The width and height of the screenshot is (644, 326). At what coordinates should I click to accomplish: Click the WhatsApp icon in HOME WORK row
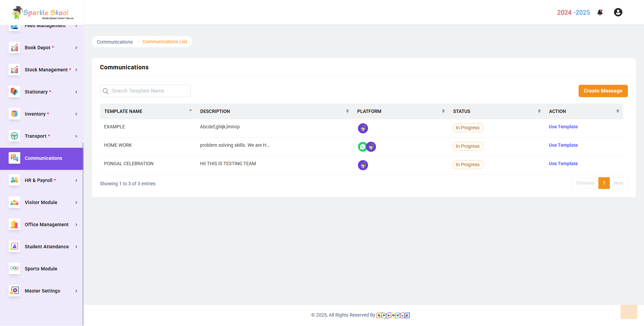pyautogui.click(x=362, y=147)
